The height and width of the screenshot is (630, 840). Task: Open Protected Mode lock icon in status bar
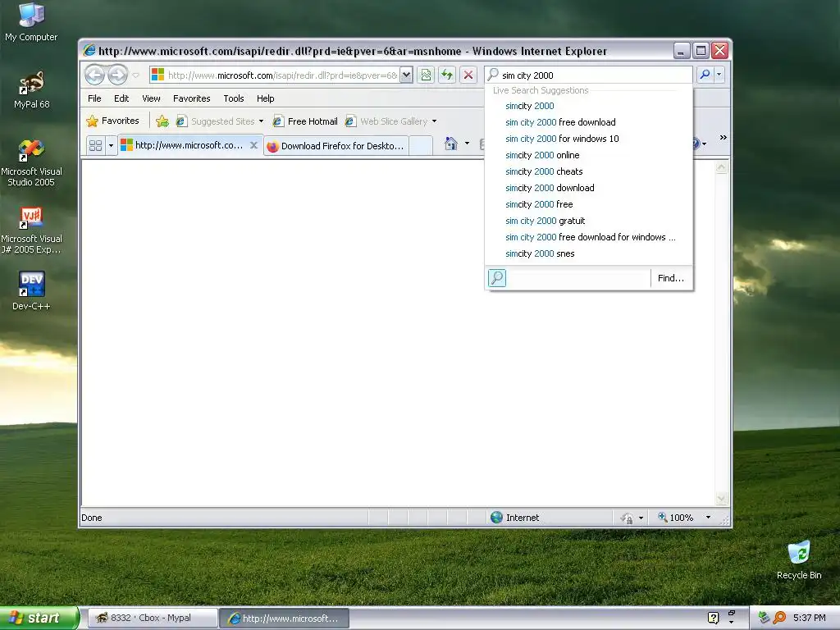tap(627, 518)
